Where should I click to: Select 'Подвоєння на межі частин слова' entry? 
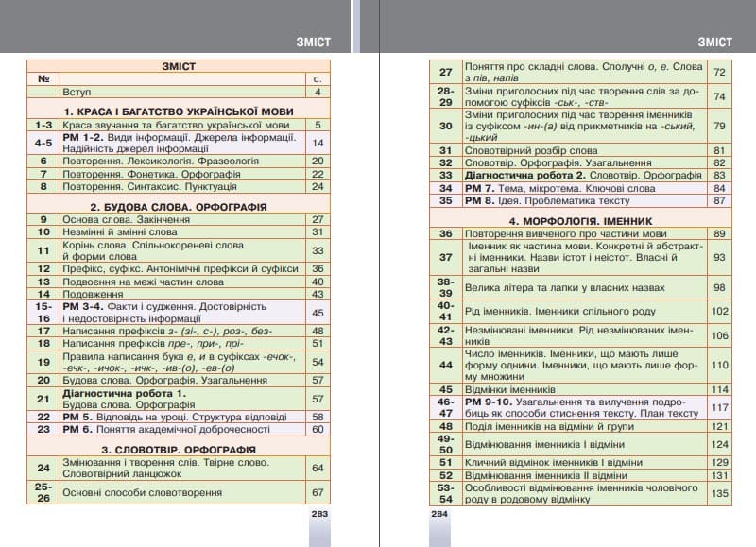point(143,282)
